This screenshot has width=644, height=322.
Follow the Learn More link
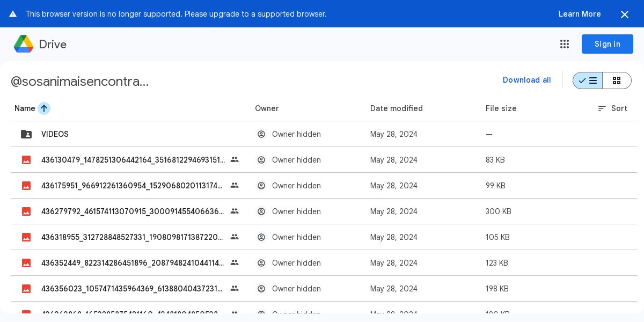pyautogui.click(x=579, y=14)
